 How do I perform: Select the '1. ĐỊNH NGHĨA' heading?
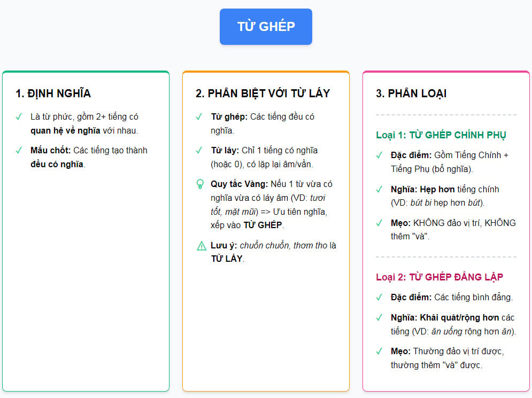click(53, 93)
